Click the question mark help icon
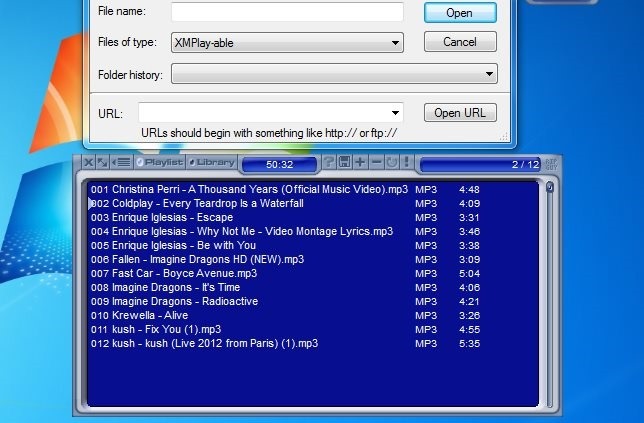Screen dimensions: 644x423 tap(329, 163)
